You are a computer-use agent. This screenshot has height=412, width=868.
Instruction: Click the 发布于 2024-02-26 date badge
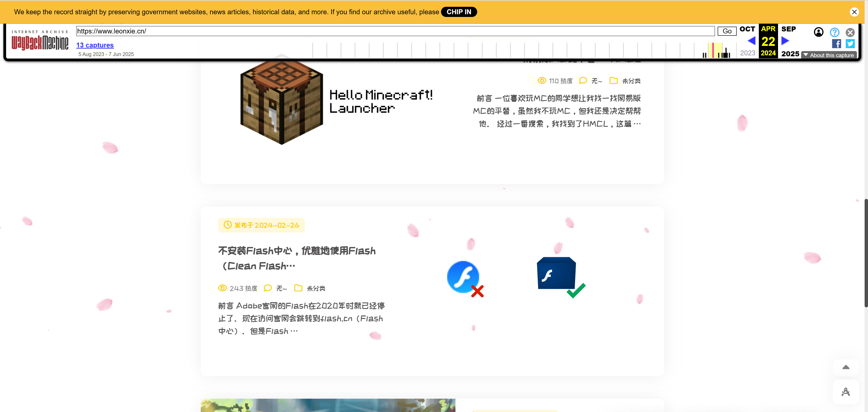coord(262,225)
